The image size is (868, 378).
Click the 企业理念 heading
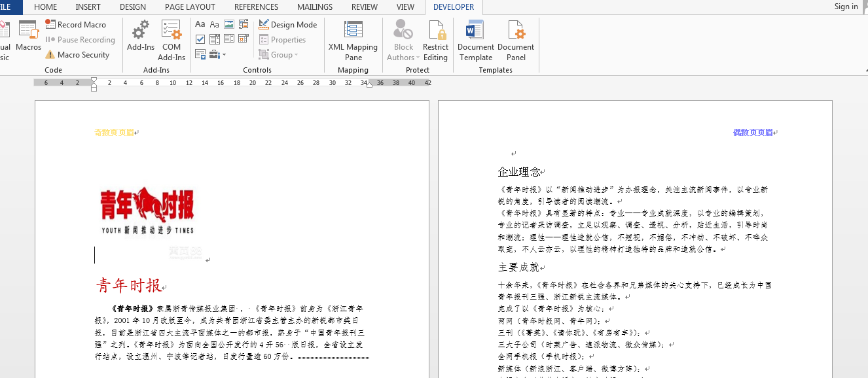click(519, 172)
